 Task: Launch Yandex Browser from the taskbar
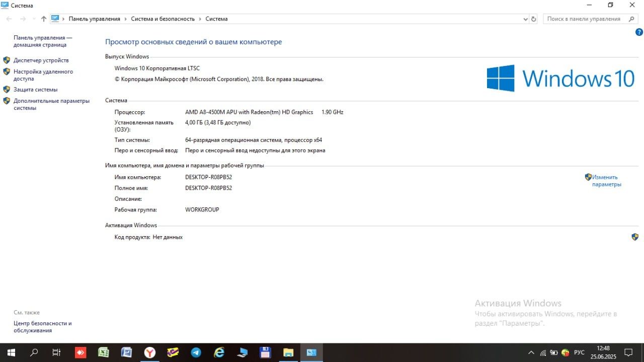click(150, 352)
